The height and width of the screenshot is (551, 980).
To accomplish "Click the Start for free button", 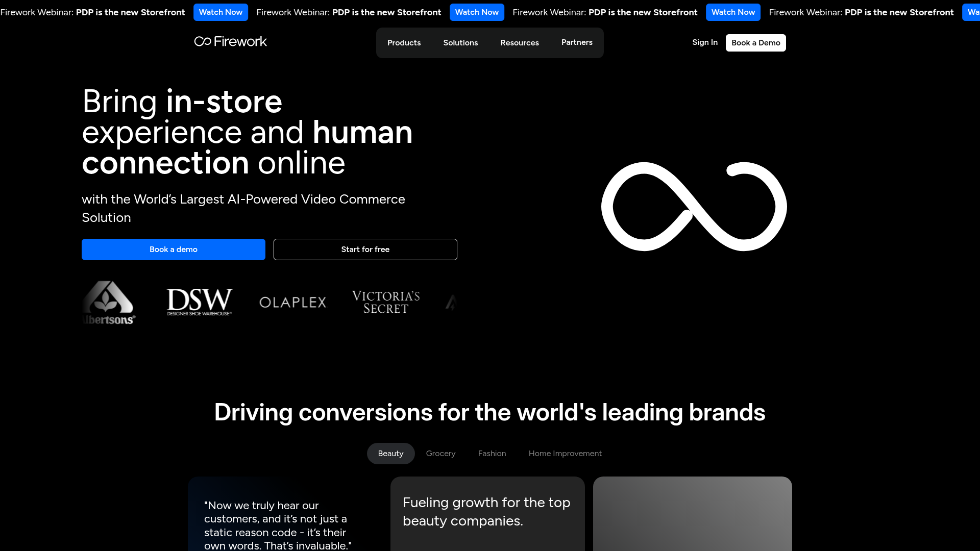I will tap(365, 249).
